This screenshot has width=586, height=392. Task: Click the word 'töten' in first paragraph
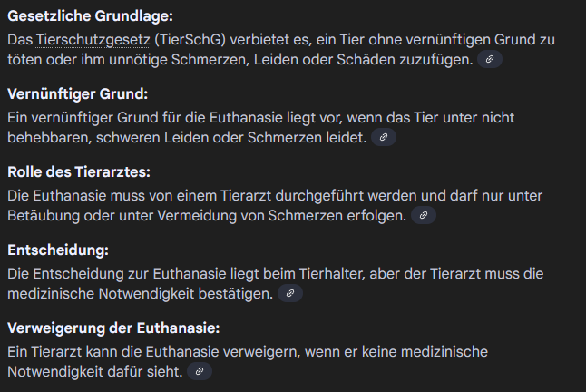tap(25, 59)
